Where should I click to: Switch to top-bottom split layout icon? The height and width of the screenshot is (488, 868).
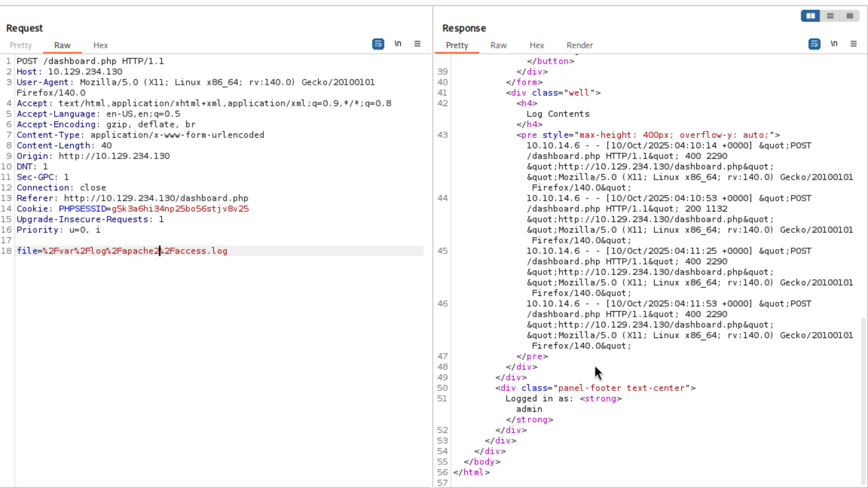tap(830, 16)
